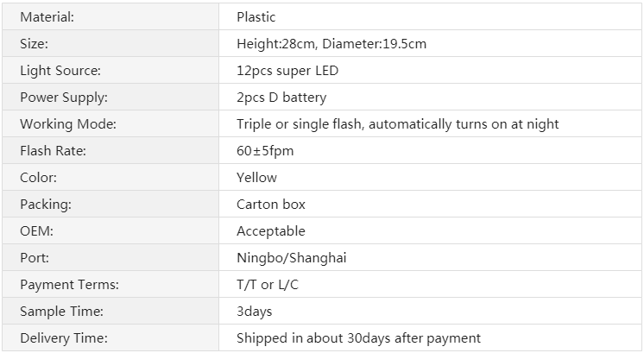Image resolution: width=644 pixels, height=353 pixels.
Task: Select the Plastic value cell
Action: tap(430, 16)
